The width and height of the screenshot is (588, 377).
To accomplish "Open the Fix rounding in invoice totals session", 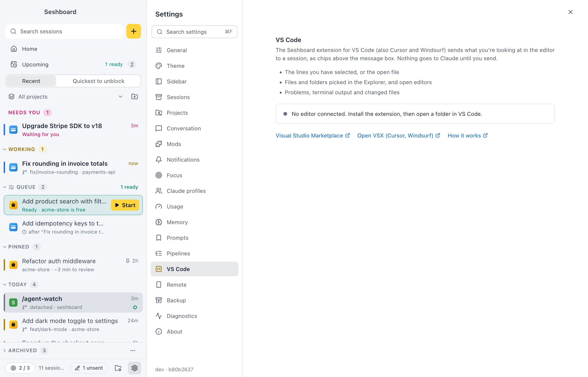I will pyautogui.click(x=73, y=167).
